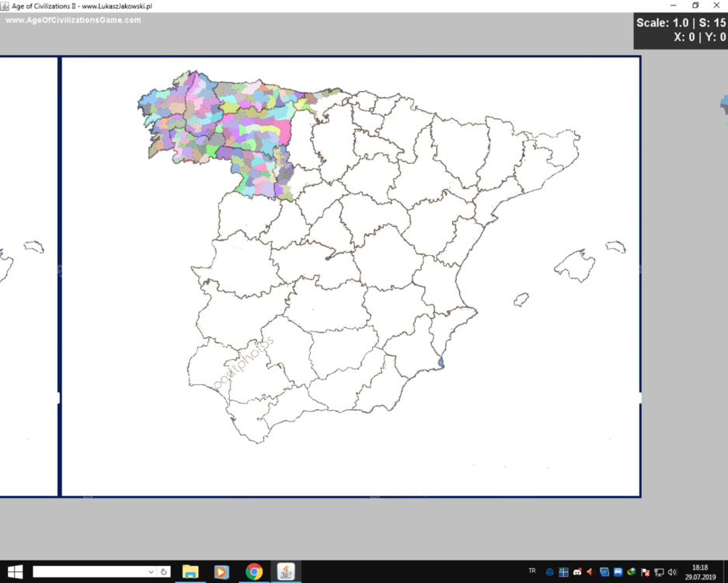Expand the taskbar address dropdown arrow
728x583 pixels.
[x=151, y=572]
